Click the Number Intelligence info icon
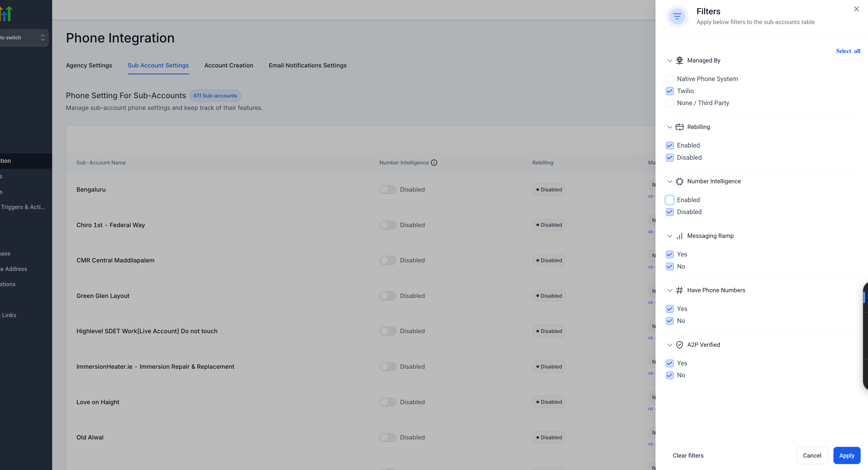Viewport: 868px width, 470px height. click(x=434, y=163)
